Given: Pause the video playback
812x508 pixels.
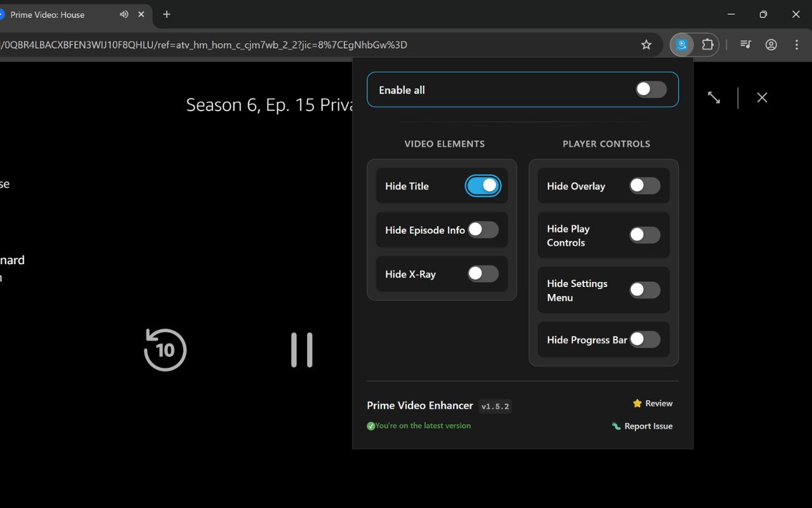Looking at the screenshot, I should click(302, 350).
